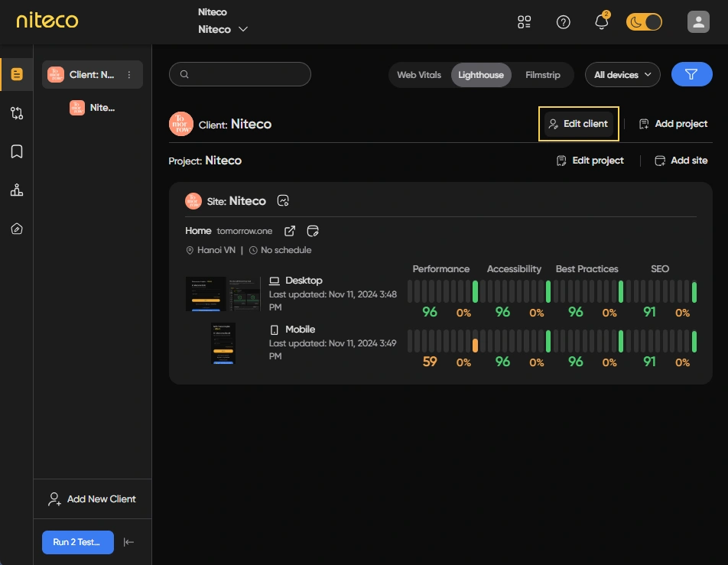This screenshot has width=728, height=565.
Task: Click the tomorrow.one URL text
Action: [244, 231]
